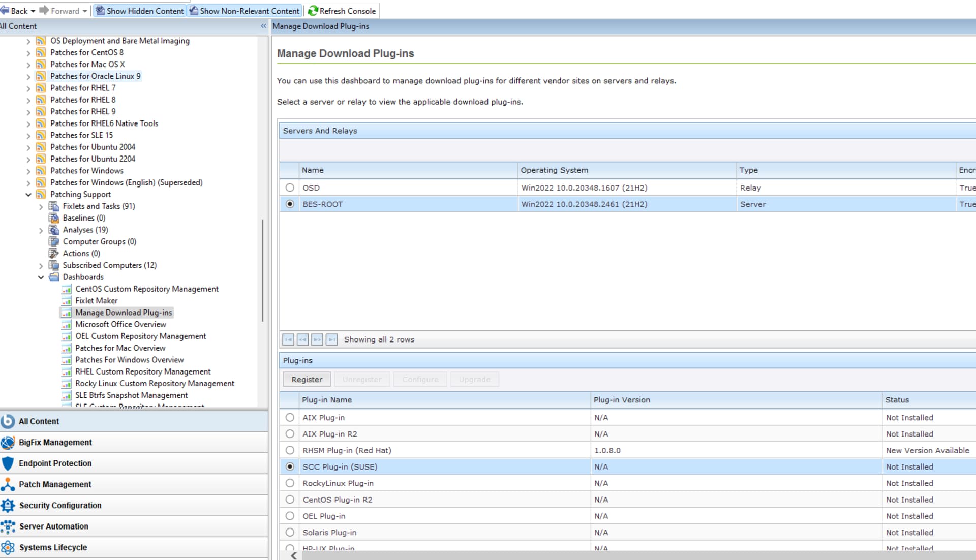Viewport: 976px width, 560px height.
Task: Choose the AIX Plug-in R2 radio button
Action: tap(290, 434)
